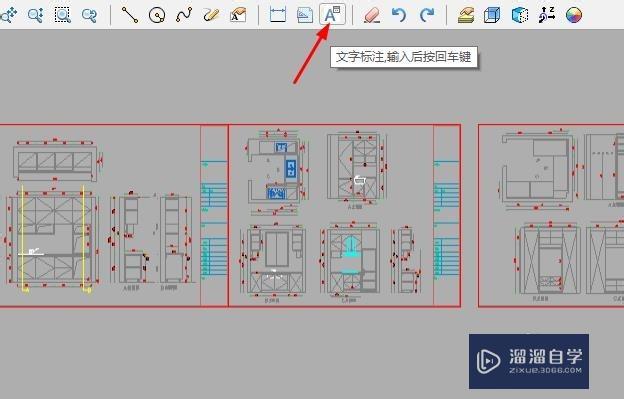Select the curve/spline drawing tool
Screen dimensions: 624x399
coord(184,15)
